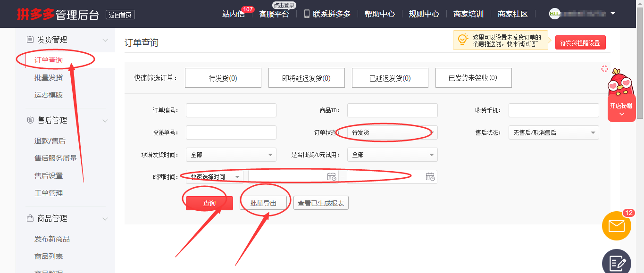Collapse the 发货管理 section chevron
Image resolution: width=644 pixels, height=273 pixels.
(x=105, y=40)
